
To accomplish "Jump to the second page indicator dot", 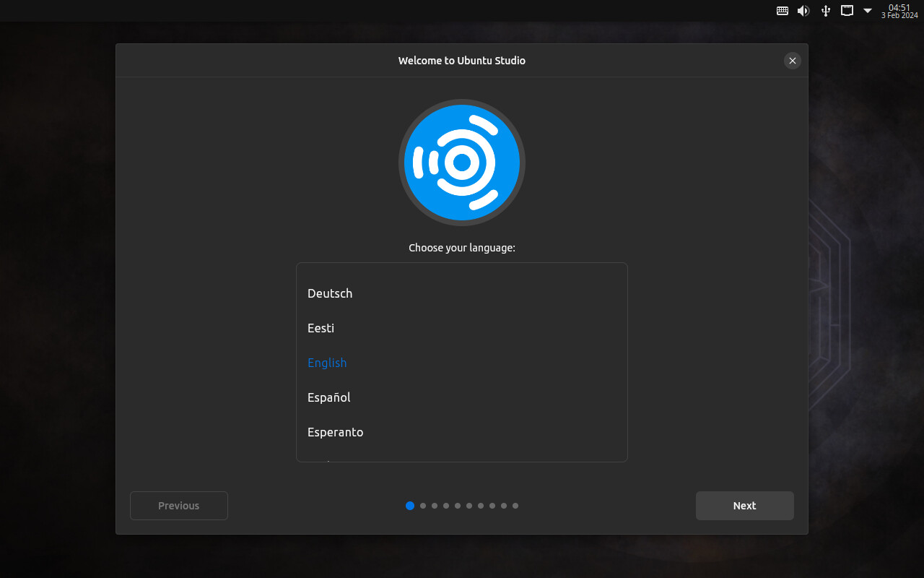I will click(423, 506).
